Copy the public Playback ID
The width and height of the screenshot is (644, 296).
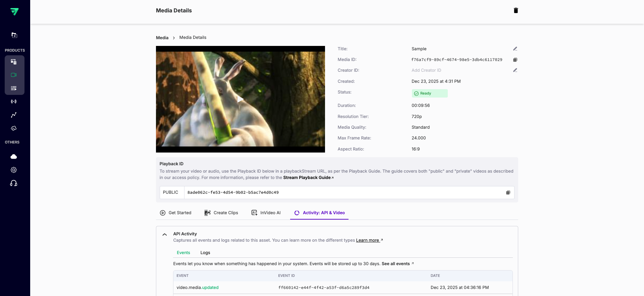(508, 192)
